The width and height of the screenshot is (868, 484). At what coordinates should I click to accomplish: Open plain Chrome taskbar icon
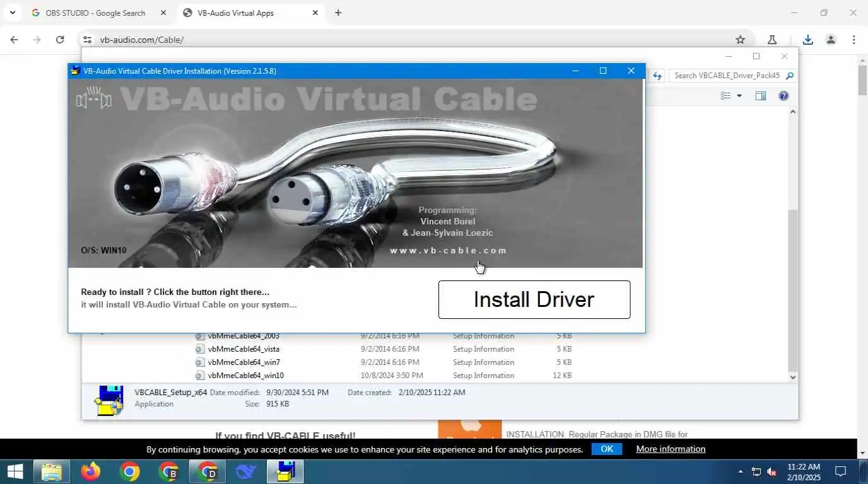point(129,471)
